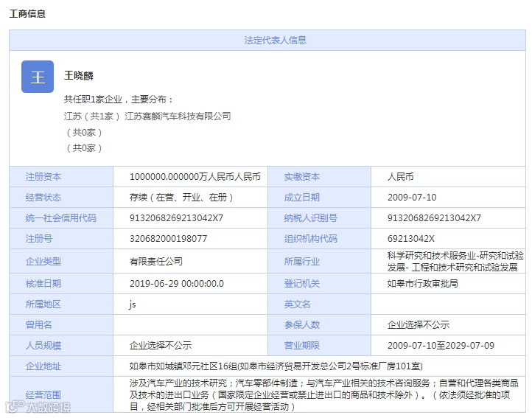
Task: Select paid-in capital value 人民币
Action: pos(401,177)
